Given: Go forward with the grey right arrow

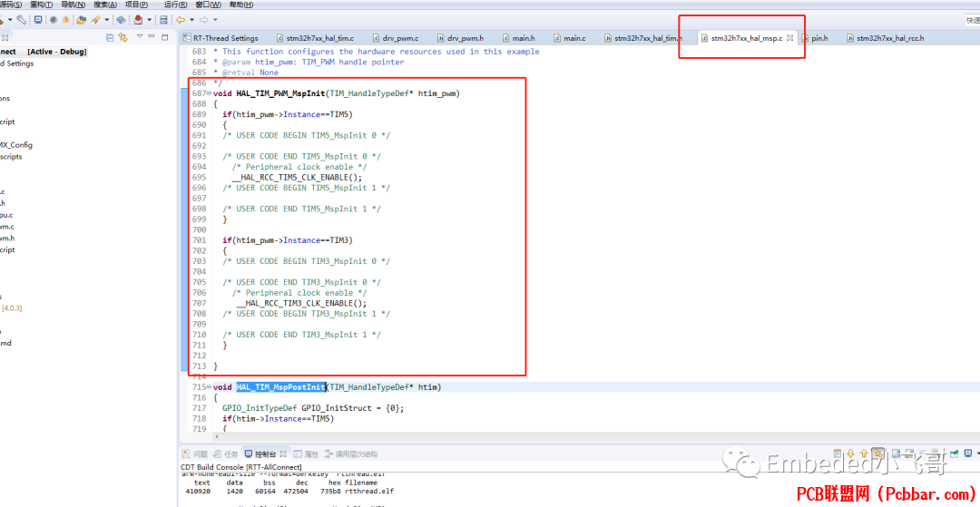Looking at the screenshot, I should click(x=204, y=19).
